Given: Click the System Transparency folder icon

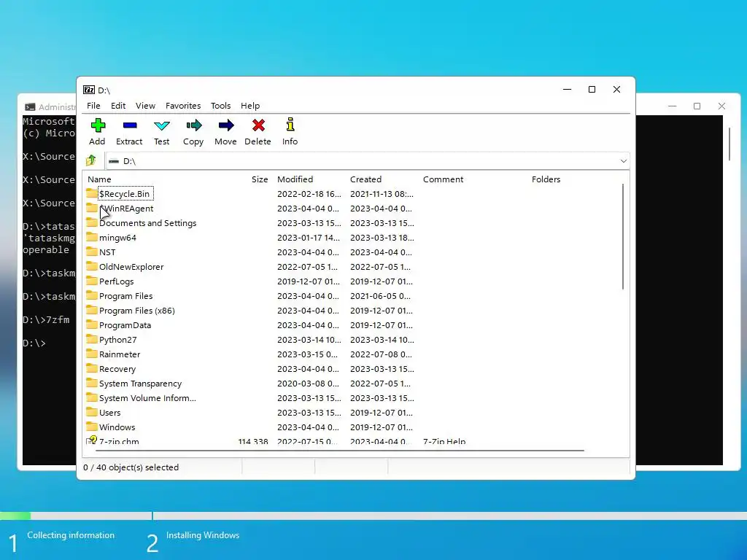Looking at the screenshot, I should (x=91, y=382).
